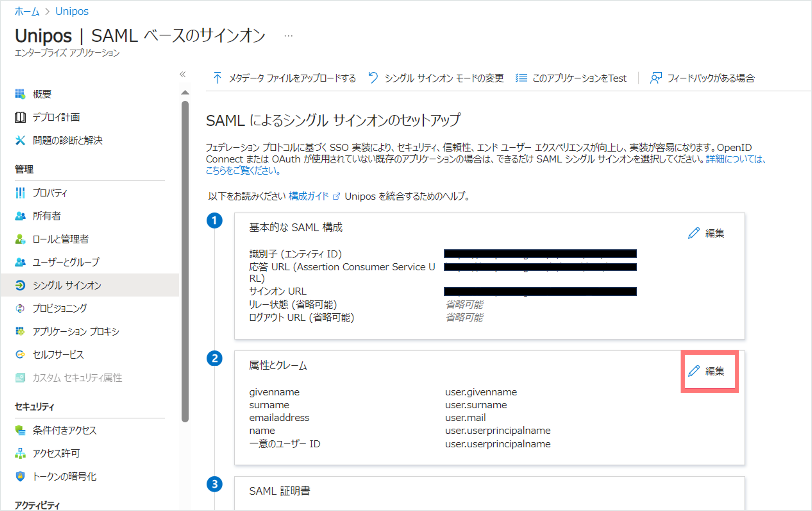Click メタデータ ファイルをアップロードする button

click(x=284, y=78)
